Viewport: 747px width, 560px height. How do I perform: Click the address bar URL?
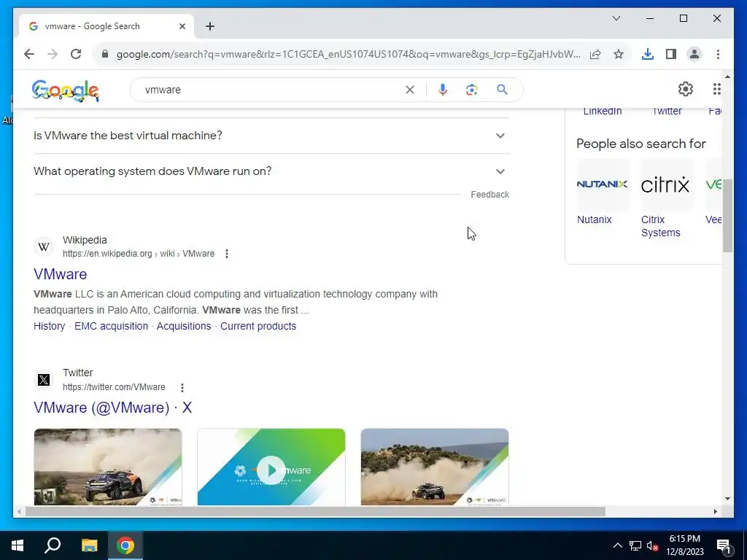tap(348, 54)
